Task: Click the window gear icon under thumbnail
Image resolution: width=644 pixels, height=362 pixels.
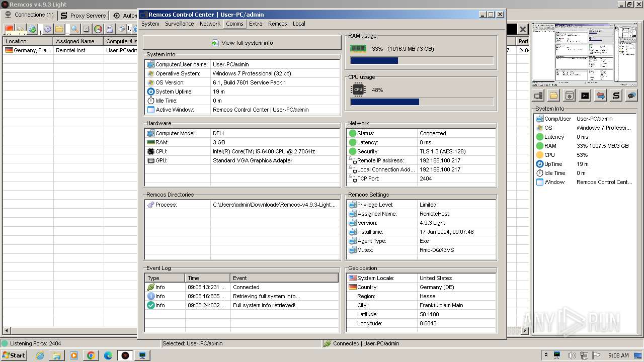Action: pos(570,96)
